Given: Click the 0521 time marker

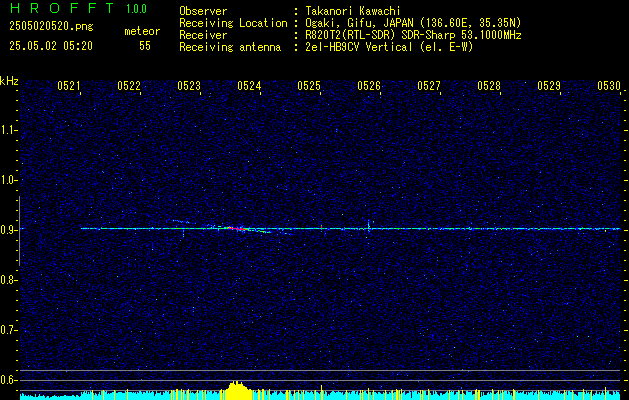Looking at the screenshot, I should tap(69, 86).
